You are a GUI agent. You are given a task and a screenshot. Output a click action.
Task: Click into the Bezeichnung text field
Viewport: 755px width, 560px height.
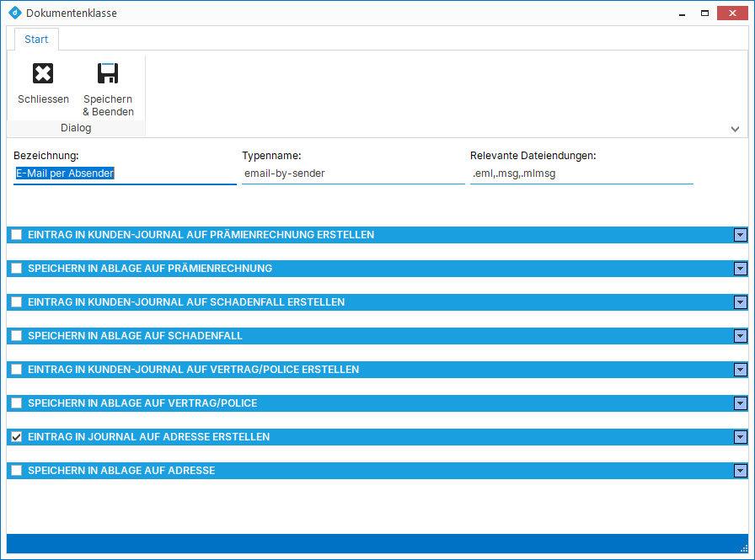point(125,173)
